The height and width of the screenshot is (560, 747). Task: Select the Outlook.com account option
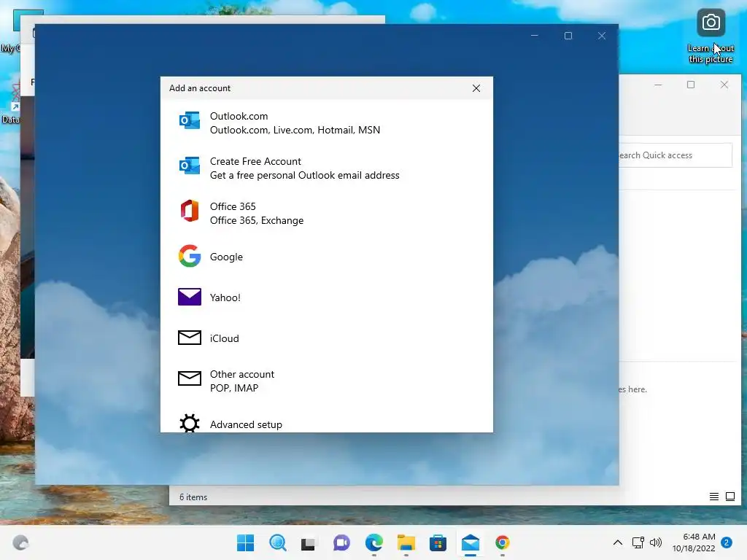coord(326,122)
